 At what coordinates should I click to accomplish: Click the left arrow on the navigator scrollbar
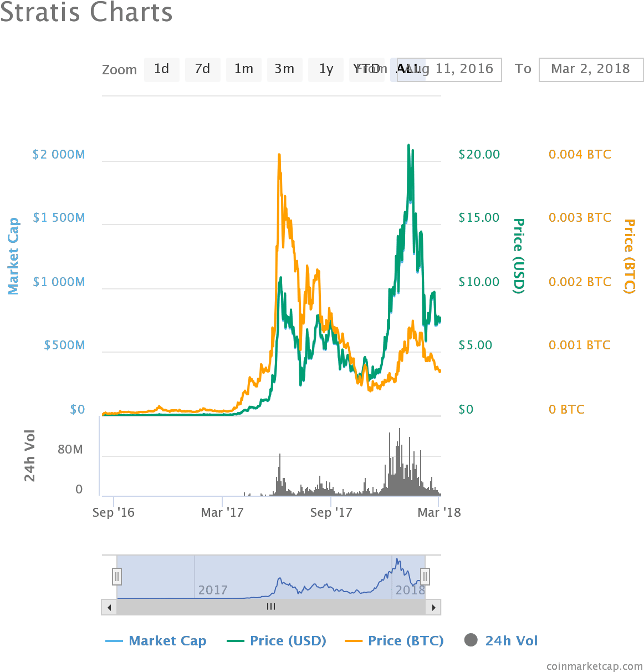pos(109,607)
